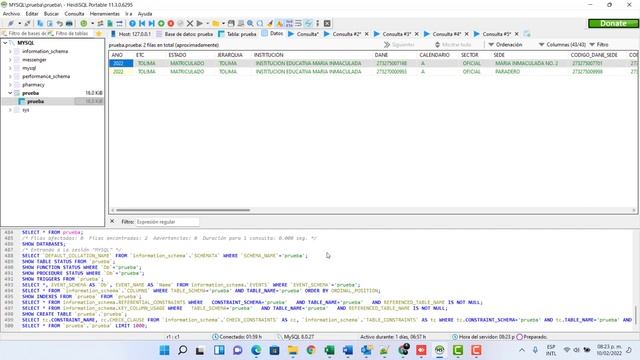Click the disconnect session icon
640x360 pixels.
pyautogui.click(x=27, y=23)
